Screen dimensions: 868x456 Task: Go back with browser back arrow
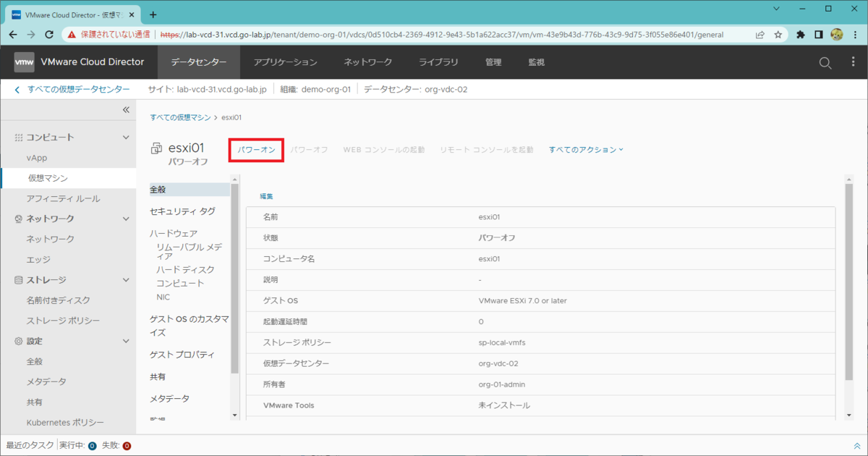coord(13,34)
